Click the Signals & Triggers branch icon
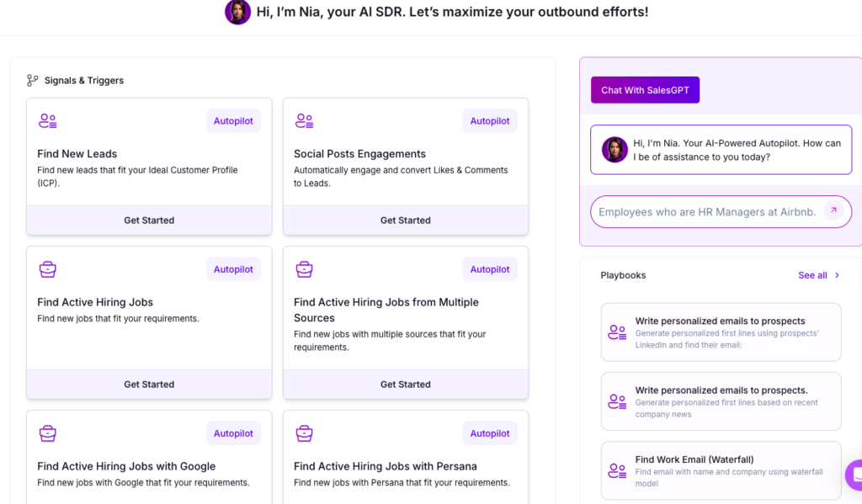The image size is (862, 504). pyautogui.click(x=33, y=81)
